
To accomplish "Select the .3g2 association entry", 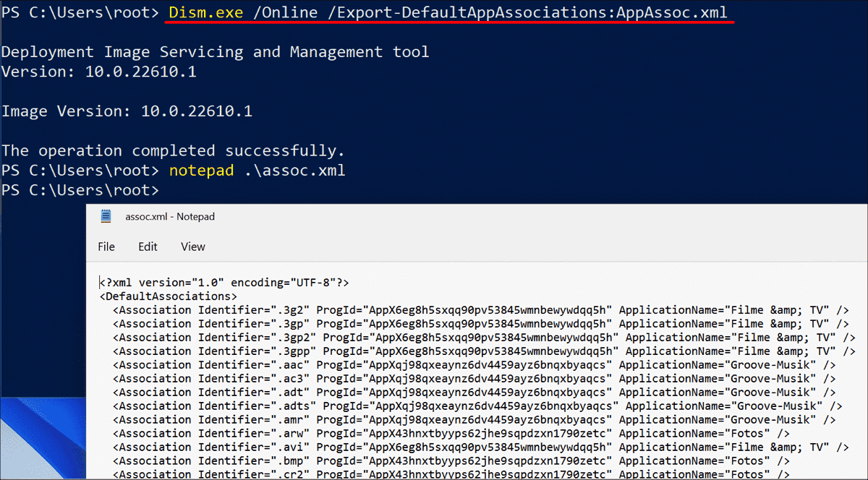I will [x=289, y=309].
